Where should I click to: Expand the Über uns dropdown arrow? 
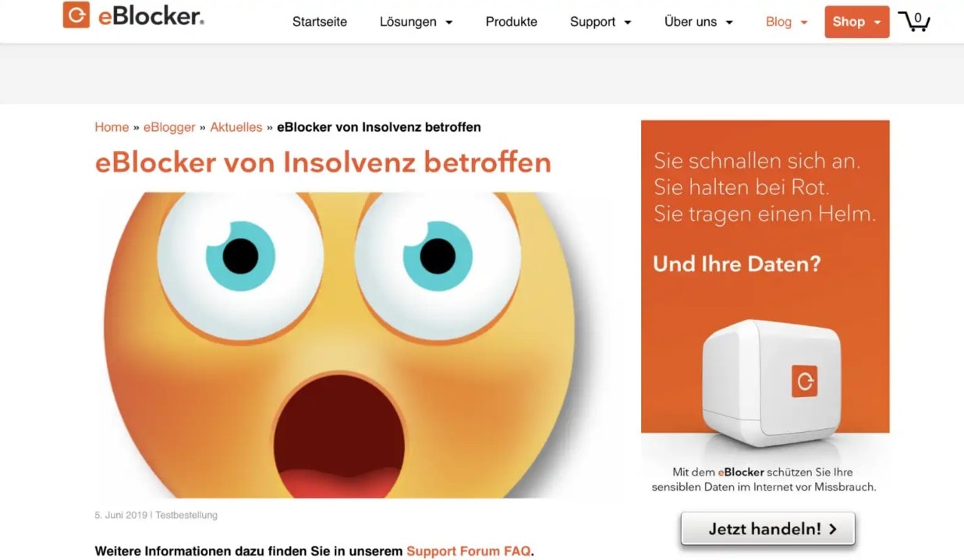729,23
